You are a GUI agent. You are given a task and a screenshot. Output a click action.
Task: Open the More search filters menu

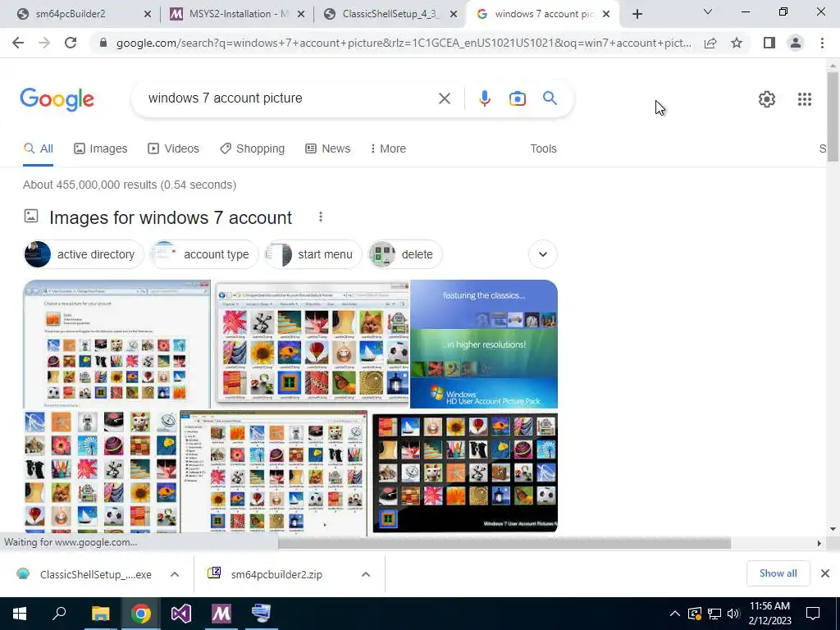tap(388, 148)
